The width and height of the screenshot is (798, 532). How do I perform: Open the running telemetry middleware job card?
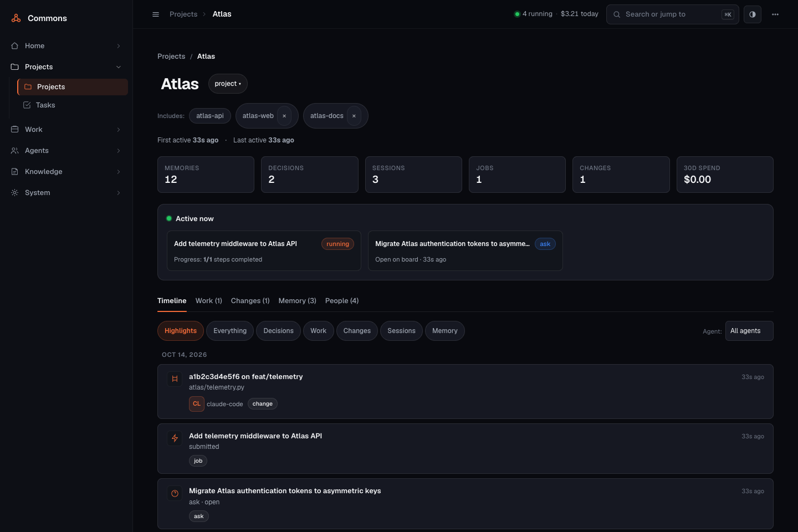point(264,251)
